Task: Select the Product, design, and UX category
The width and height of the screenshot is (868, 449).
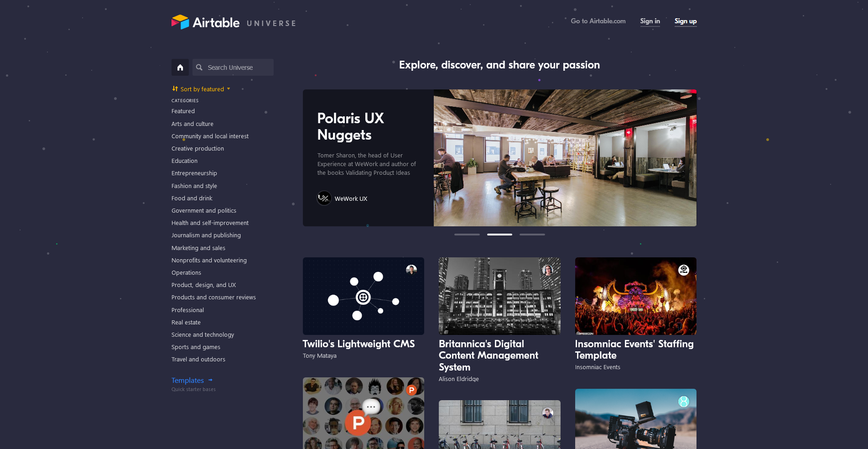Action: coord(203,285)
